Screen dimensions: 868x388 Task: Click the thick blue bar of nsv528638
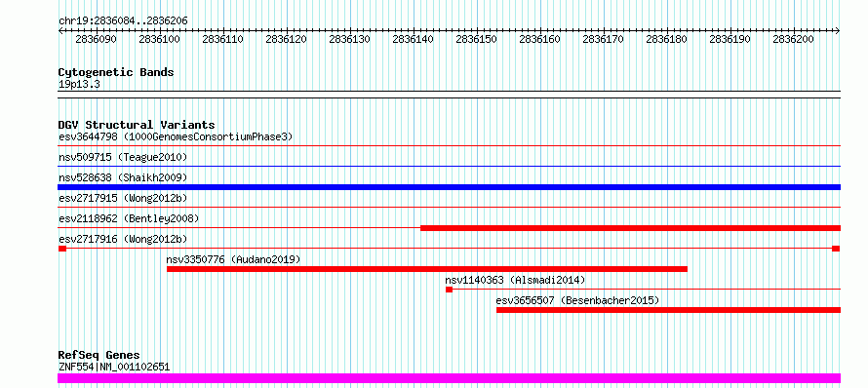click(449, 187)
